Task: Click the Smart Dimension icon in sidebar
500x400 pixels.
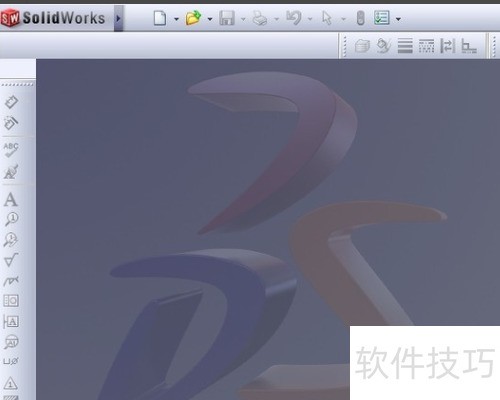Action: 11,102
